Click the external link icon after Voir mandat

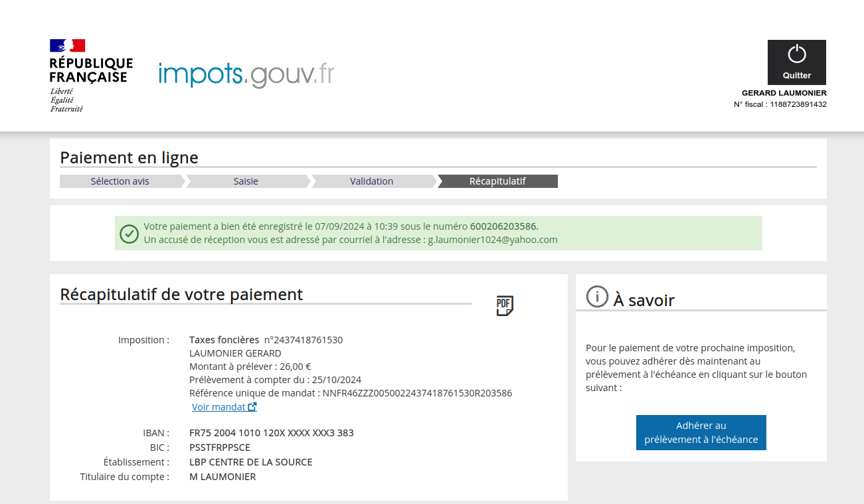[252, 407]
